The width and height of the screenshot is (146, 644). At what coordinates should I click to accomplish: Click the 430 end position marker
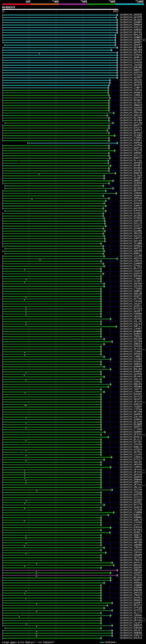115,11
